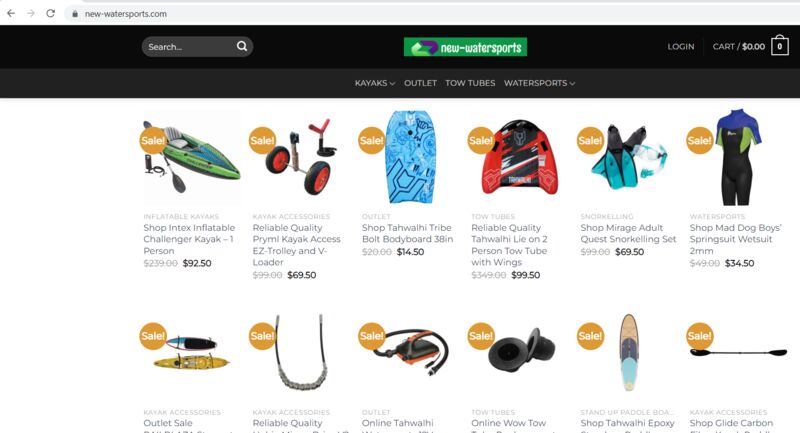Viewport: 800px width, 433px height.
Task: Click the CART $0.00 link text
Action: click(x=739, y=46)
